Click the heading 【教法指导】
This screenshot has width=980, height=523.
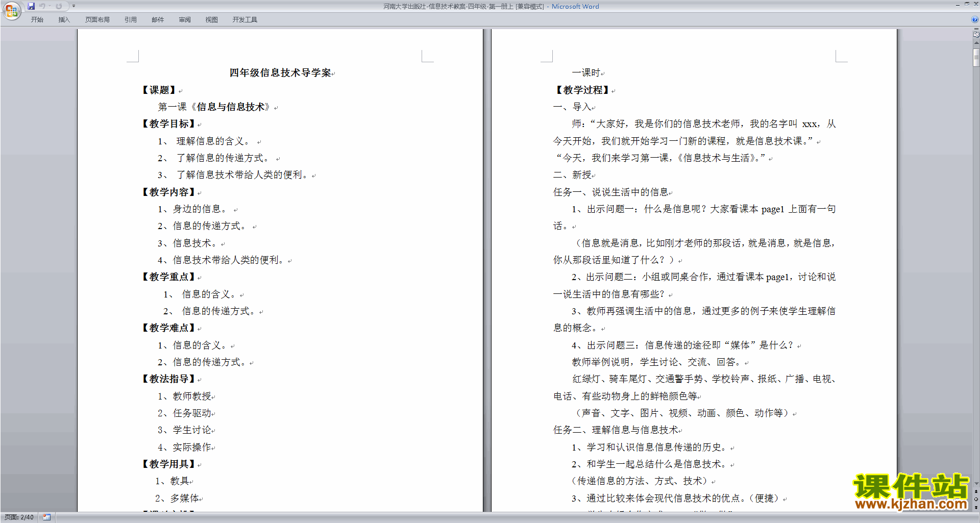point(169,379)
